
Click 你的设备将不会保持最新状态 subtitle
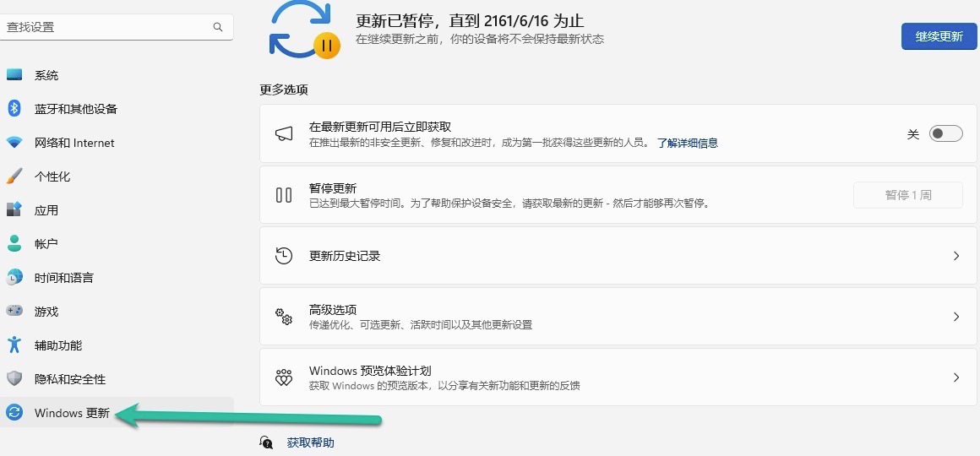(x=480, y=40)
